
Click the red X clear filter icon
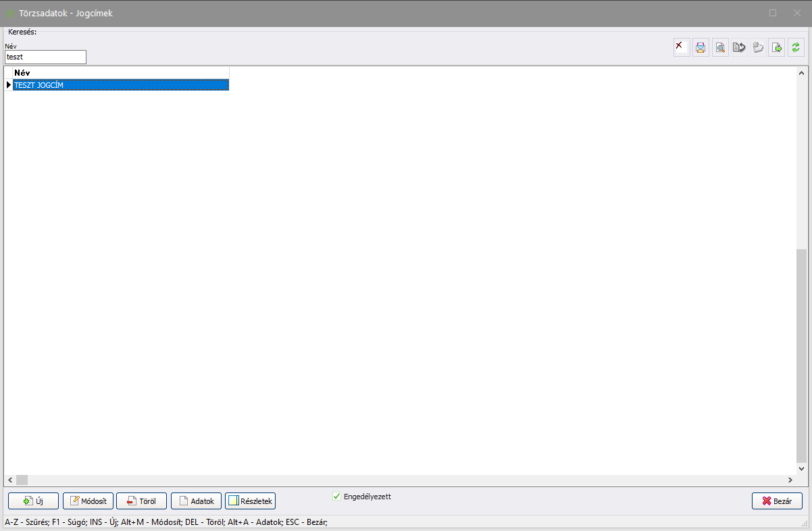coord(682,47)
